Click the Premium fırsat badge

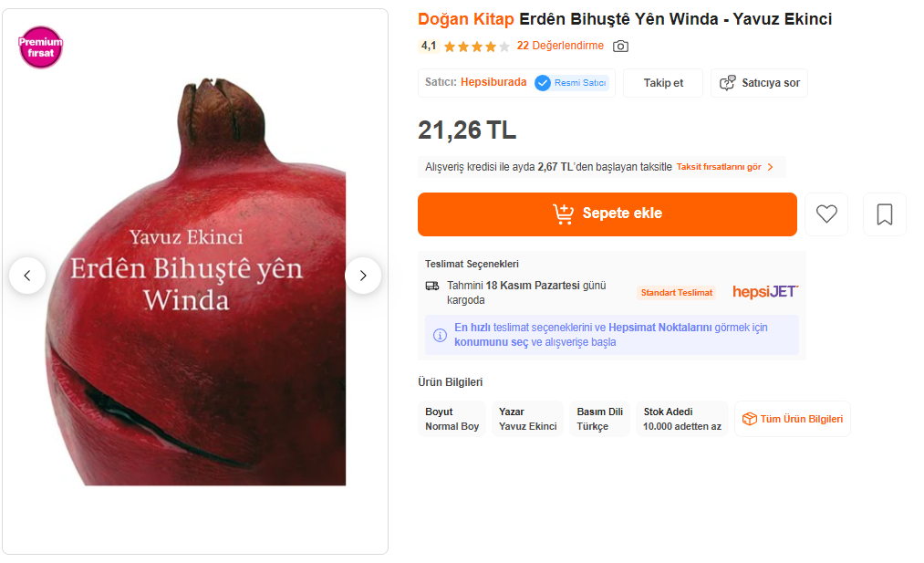click(x=41, y=47)
